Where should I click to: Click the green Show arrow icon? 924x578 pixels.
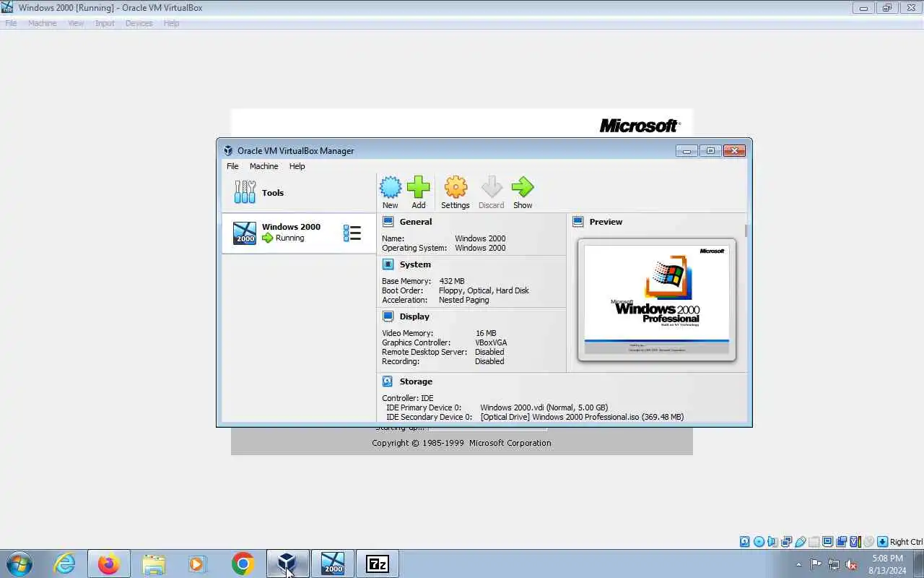pos(523,188)
